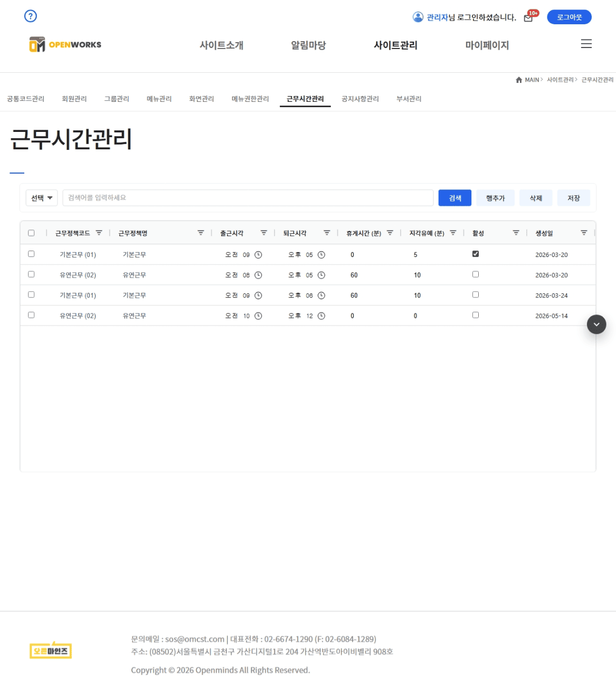Screen dimensions: 616x698
Task: Switch to 회원관리 tab
Action: point(74,99)
